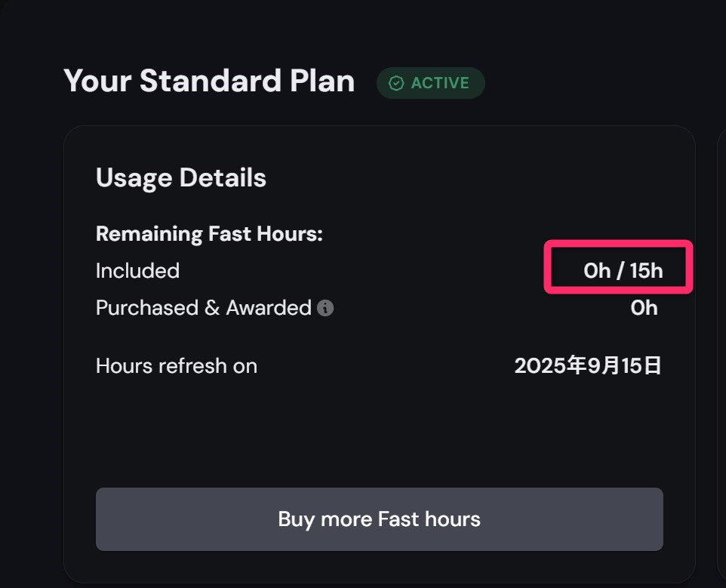726x588 pixels.
Task: Open the Purchased & Awarded info icon
Action: tap(325, 308)
